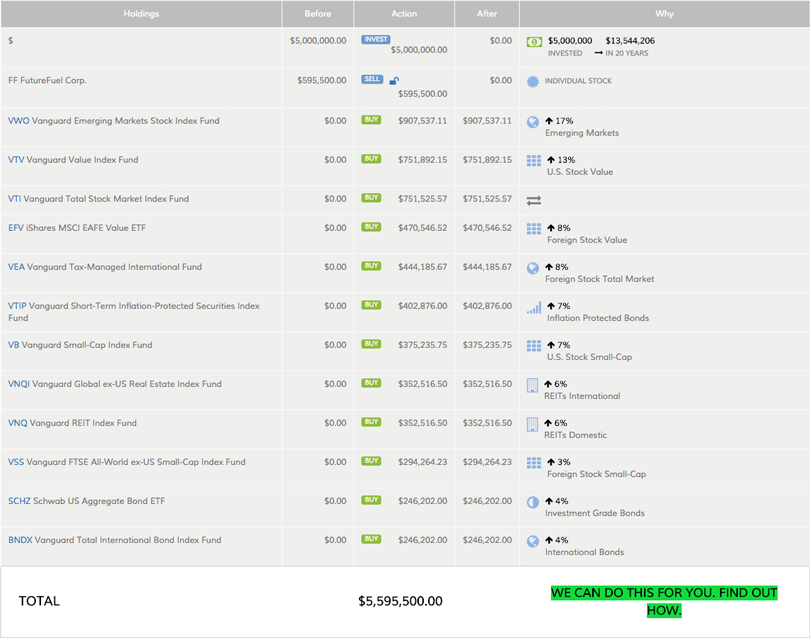Click the BUY badge in the SCHZ row
This screenshot has height=638, width=810.
(x=371, y=500)
